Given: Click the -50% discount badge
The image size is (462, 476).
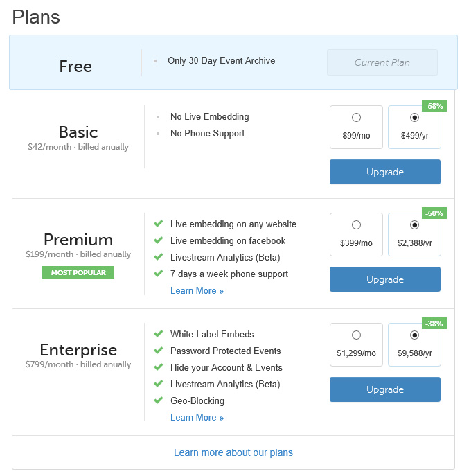Looking at the screenshot, I should [434, 213].
